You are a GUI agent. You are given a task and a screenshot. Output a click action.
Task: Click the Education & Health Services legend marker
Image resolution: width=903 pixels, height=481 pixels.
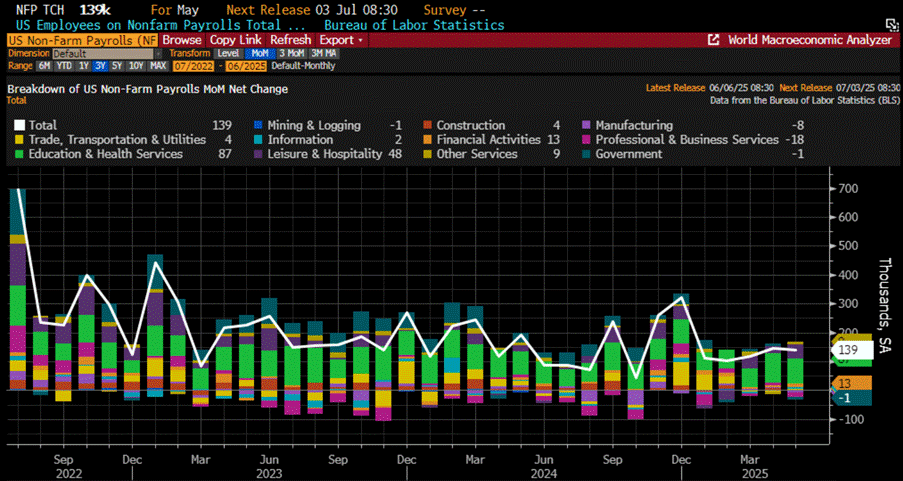[18, 154]
